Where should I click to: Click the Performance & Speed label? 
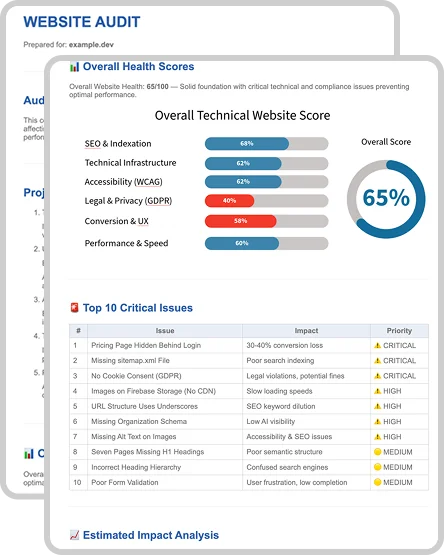click(x=126, y=243)
